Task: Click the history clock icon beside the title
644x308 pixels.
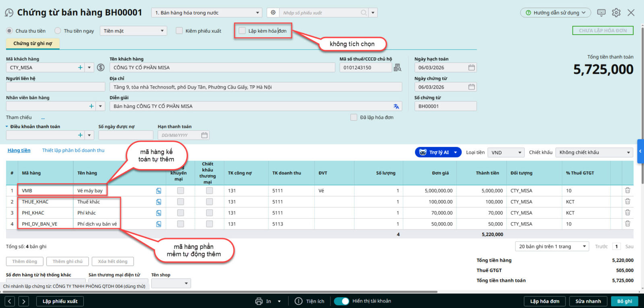Action: (x=9, y=13)
